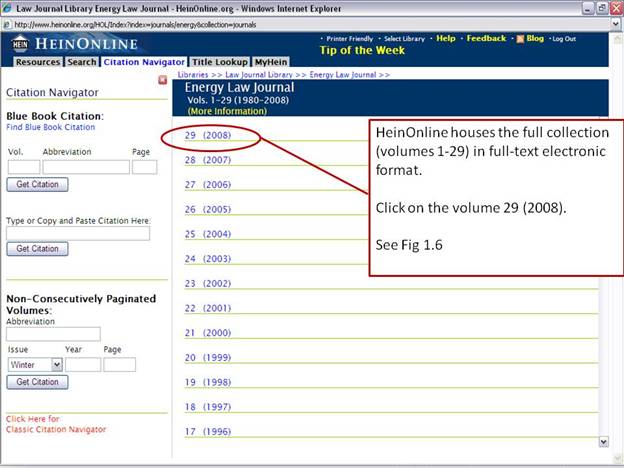The width and height of the screenshot is (624, 468).
Task: Click the Printer Friendly link
Action: [349, 39]
